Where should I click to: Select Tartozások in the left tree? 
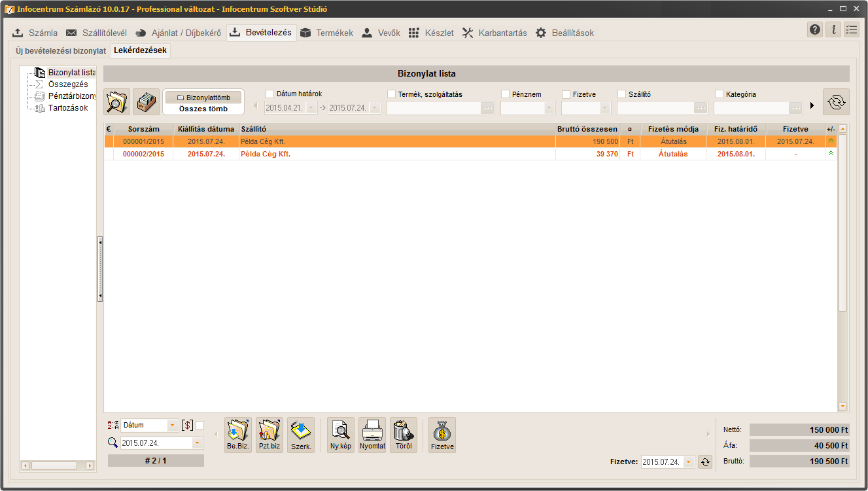coord(68,108)
